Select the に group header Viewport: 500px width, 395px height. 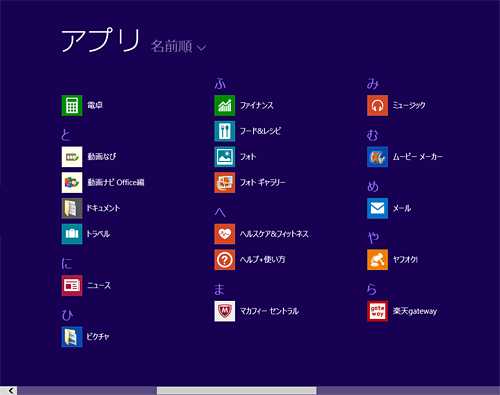coord(66,263)
